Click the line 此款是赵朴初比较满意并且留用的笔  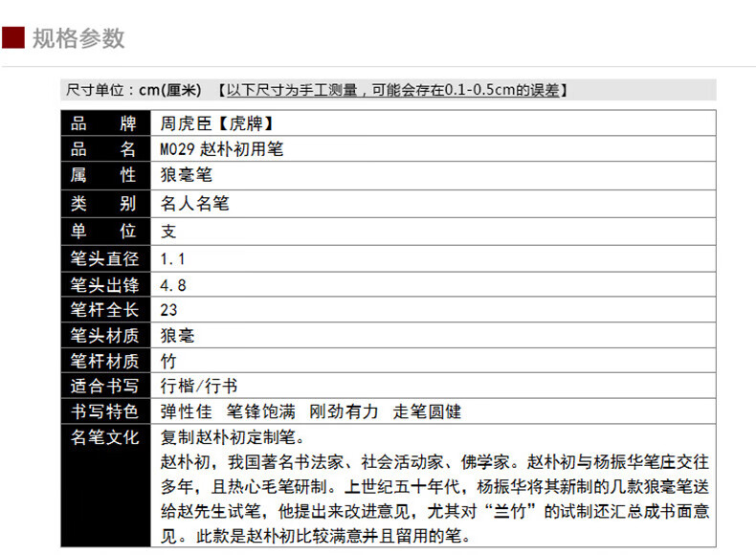coord(333,536)
